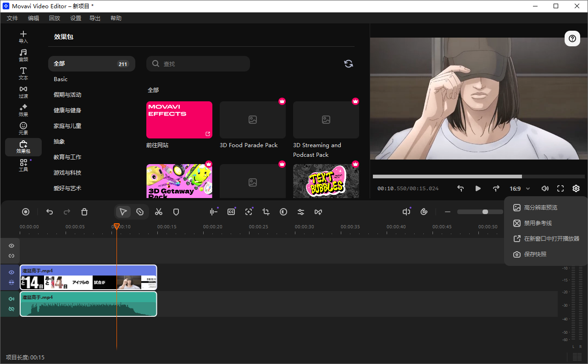Click 保存快照 to save snapshot
Screen dimensions: 588x364
(x=546, y=254)
